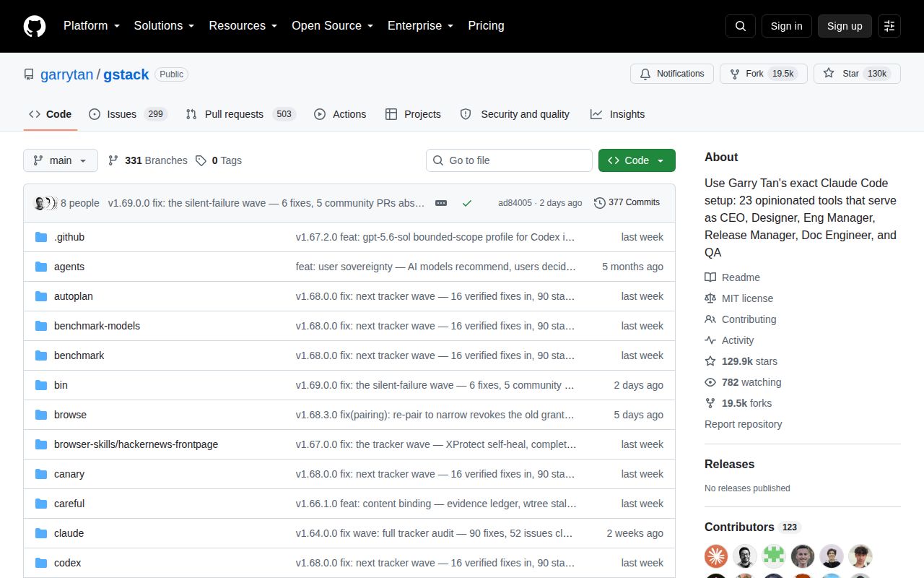
Task: Click the tag icon beside 0 Tags
Action: 201,160
